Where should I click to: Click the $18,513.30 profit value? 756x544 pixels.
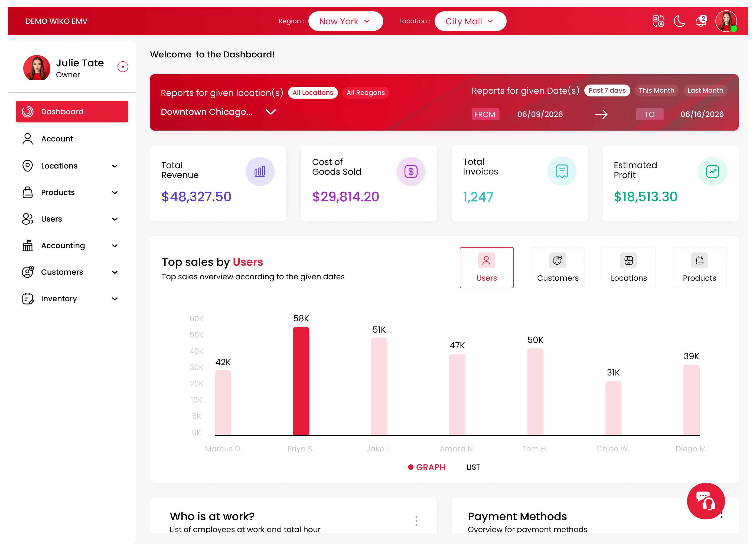(645, 197)
